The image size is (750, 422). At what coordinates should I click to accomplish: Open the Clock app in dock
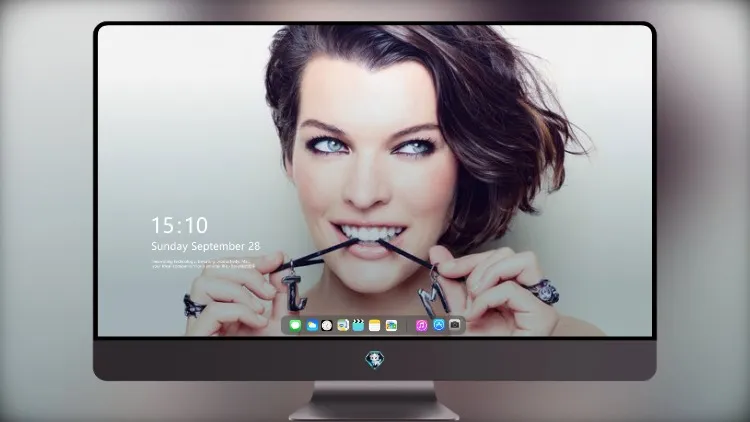click(x=327, y=325)
